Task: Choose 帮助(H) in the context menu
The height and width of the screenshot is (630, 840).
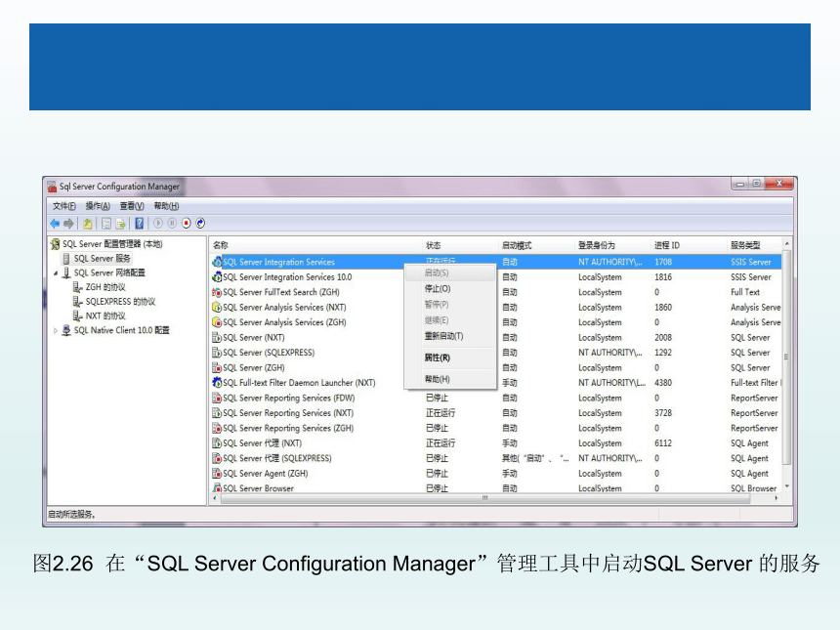Action: pyautogui.click(x=449, y=379)
